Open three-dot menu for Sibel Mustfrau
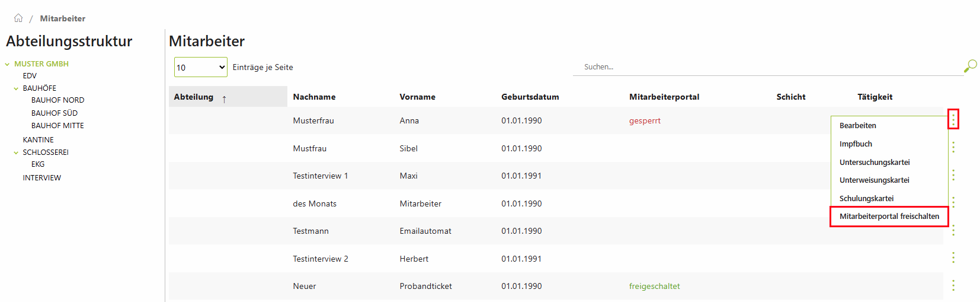This screenshot has width=980, height=302. pyautogui.click(x=953, y=147)
